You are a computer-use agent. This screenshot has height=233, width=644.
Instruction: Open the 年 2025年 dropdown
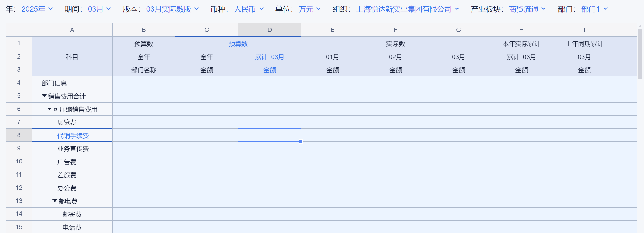coord(37,9)
